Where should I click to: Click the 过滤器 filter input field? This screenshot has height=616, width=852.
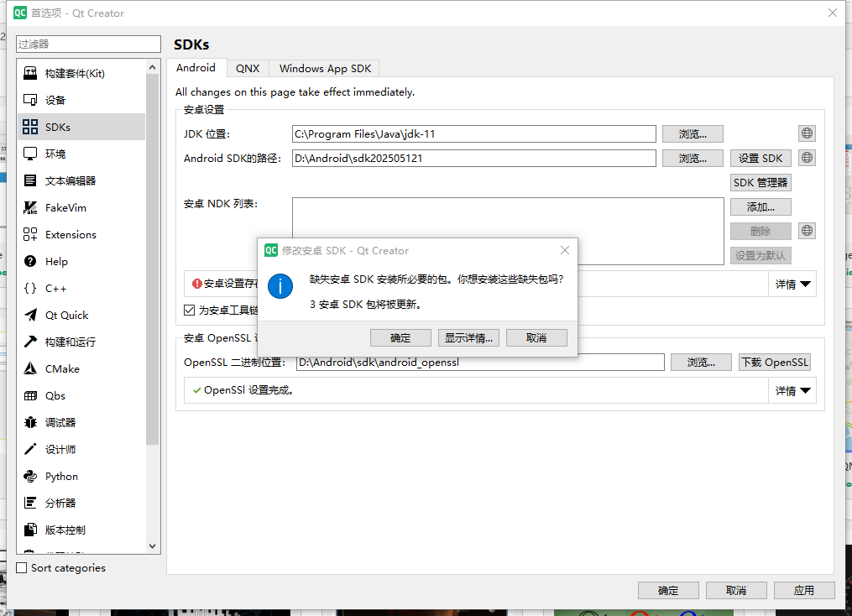[89, 44]
